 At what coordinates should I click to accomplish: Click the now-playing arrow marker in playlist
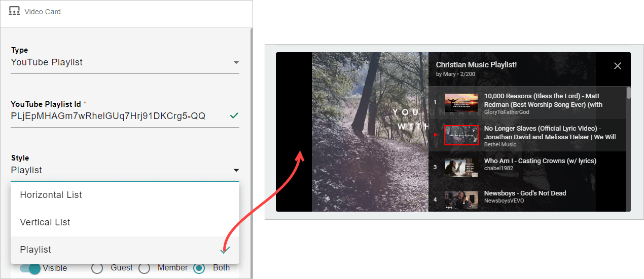tap(435, 135)
